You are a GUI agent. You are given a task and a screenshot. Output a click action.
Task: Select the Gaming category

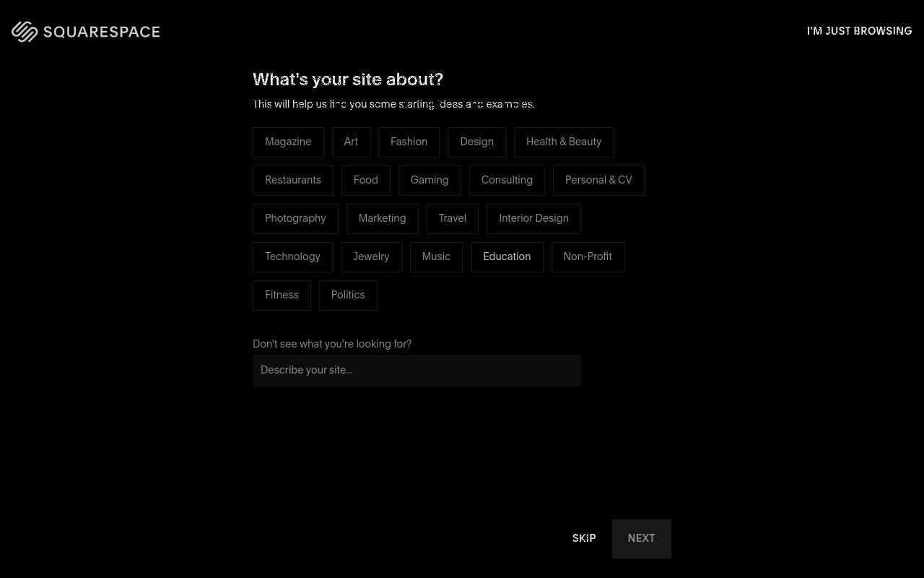coord(430,181)
